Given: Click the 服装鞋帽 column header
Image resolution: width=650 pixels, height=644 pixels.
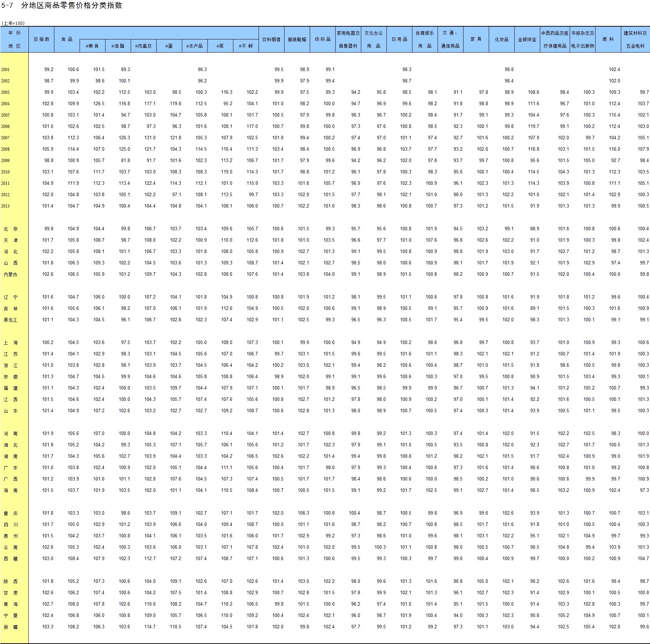Looking at the screenshot, I should [x=297, y=39].
